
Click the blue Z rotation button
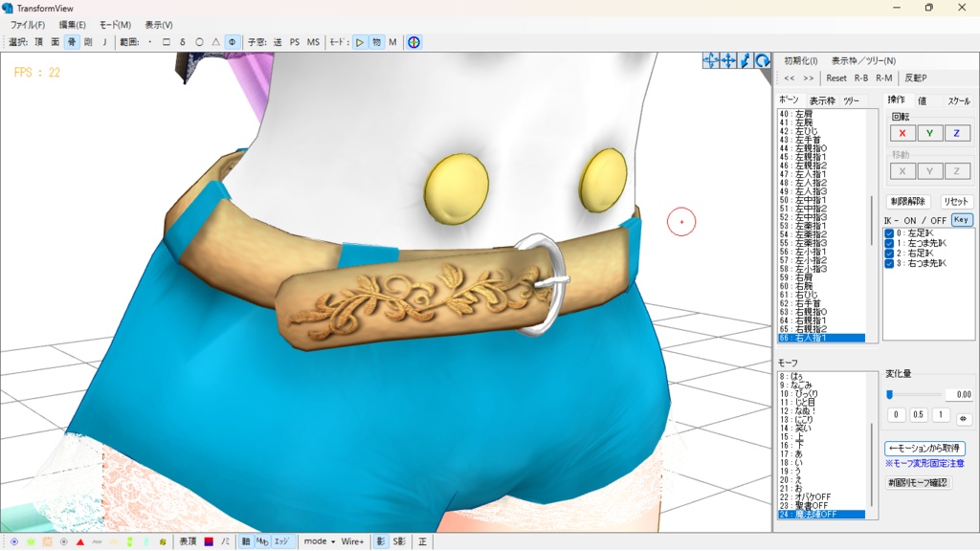point(956,133)
